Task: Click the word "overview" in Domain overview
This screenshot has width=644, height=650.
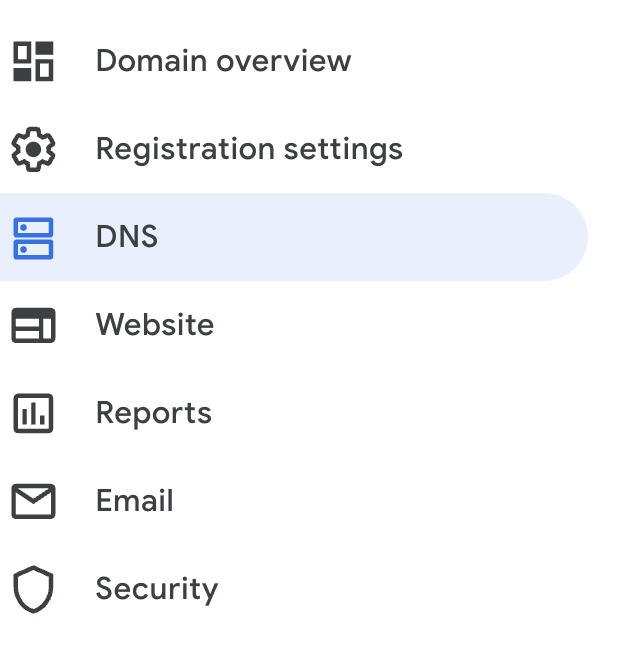Action: tap(284, 61)
